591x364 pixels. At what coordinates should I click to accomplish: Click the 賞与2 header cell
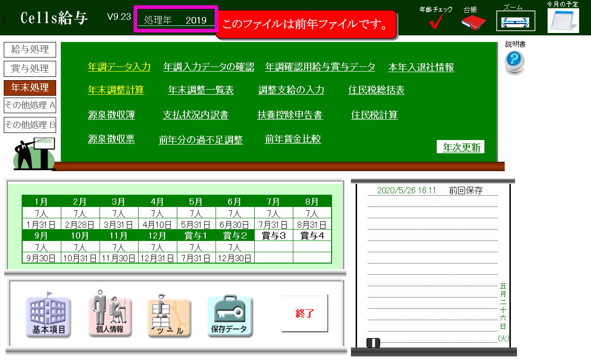[x=235, y=235]
